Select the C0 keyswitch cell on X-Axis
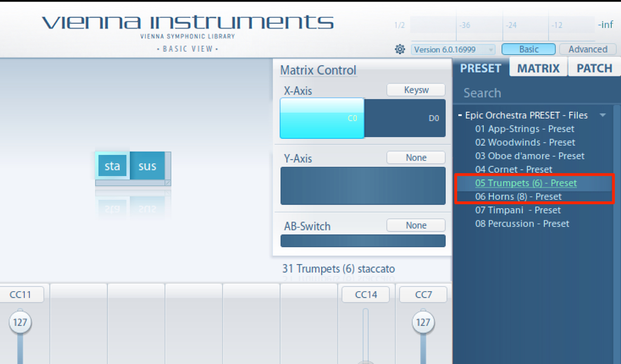 (322, 118)
